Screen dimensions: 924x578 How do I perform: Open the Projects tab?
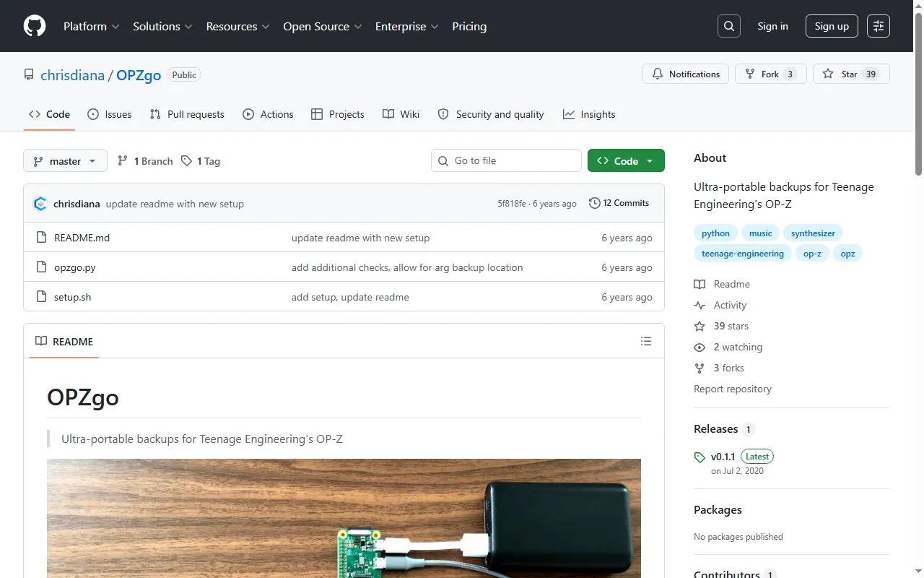[337, 114]
